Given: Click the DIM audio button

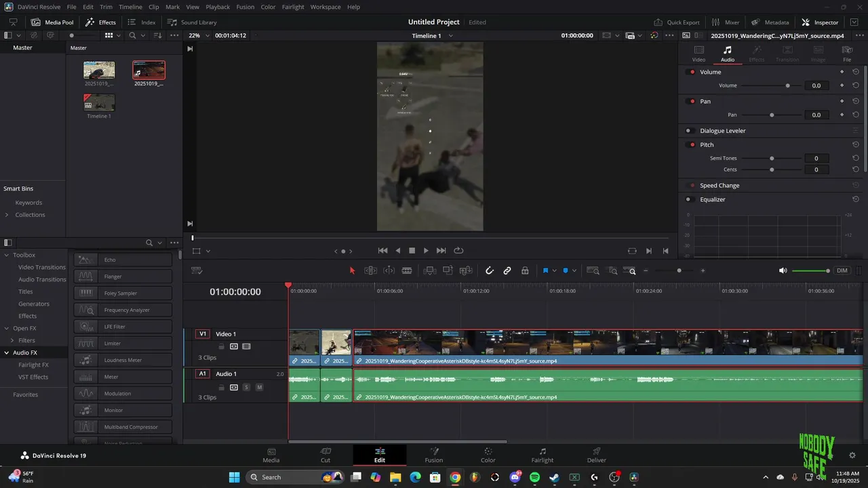Looking at the screenshot, I should click(x=842, y=270).
